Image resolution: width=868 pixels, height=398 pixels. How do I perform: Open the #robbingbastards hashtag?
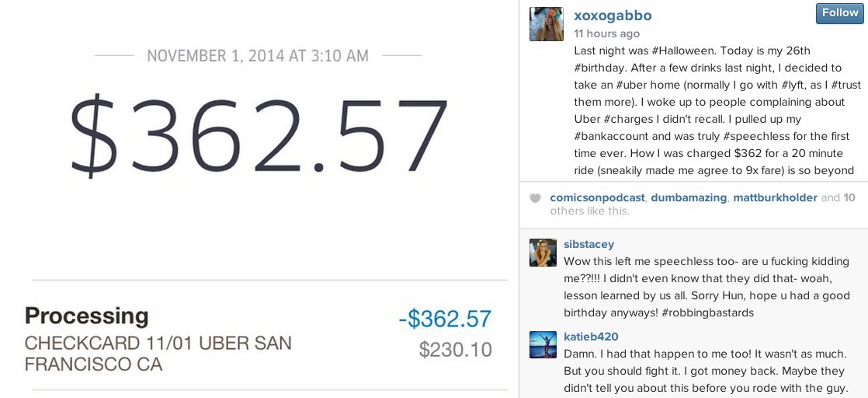point(709,312)
